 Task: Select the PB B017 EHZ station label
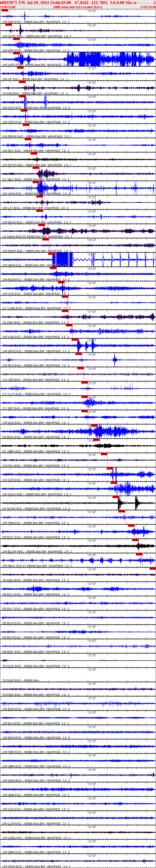[35, 609]
